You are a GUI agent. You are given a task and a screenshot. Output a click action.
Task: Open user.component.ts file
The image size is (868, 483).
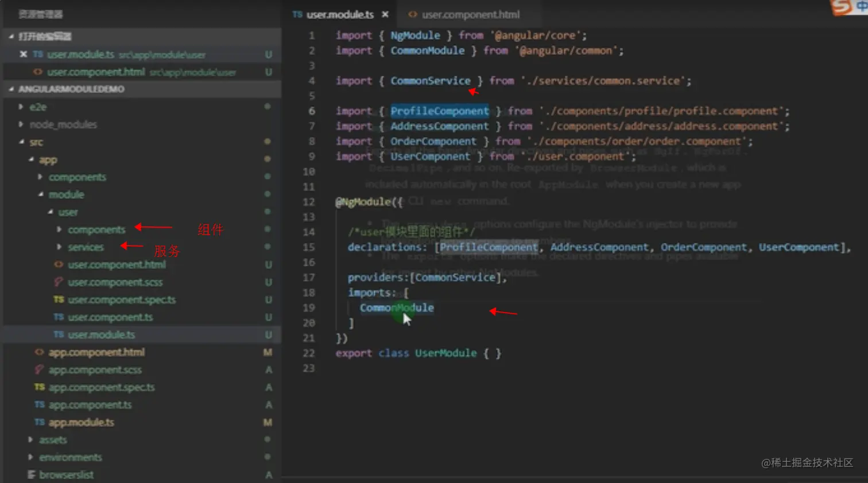[110, 317]
